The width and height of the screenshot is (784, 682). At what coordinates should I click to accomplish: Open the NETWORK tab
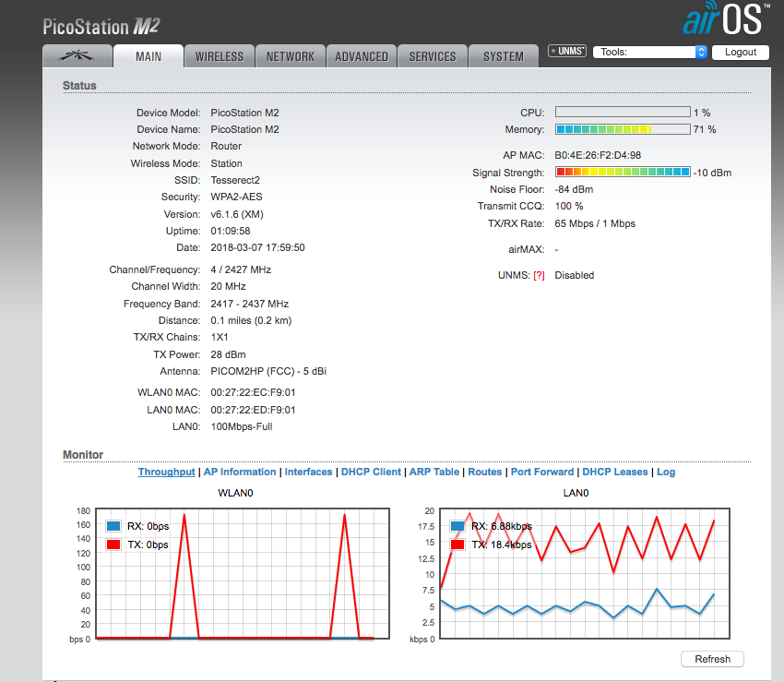(x=291, y=56)
